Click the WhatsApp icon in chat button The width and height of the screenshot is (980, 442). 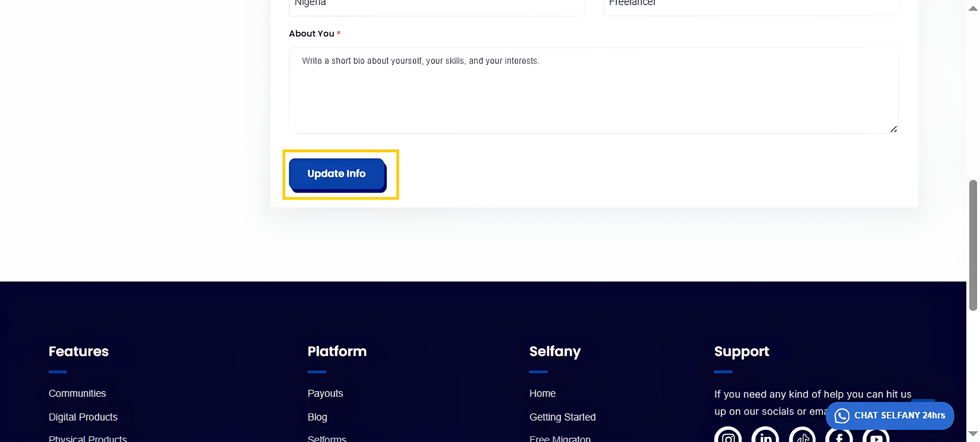[842, 416]
